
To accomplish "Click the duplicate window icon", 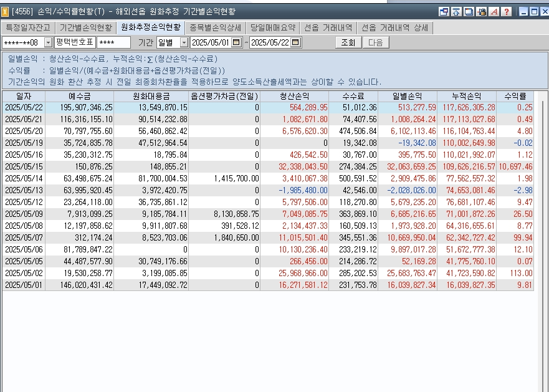I will (x=469, y=12).
